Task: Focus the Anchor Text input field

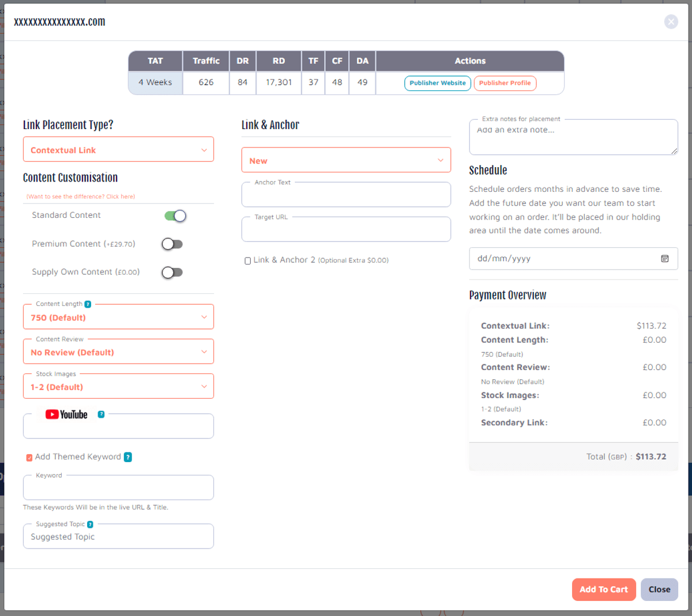Action: click(x=346, y=195)
